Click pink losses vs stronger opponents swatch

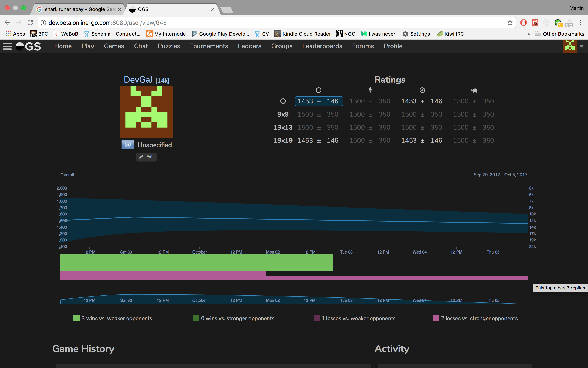click(x=436, y=318)
